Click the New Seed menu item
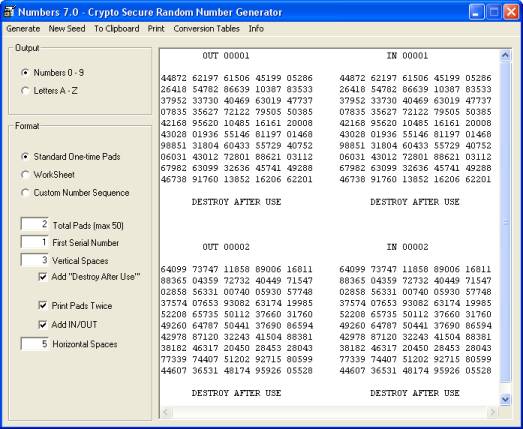The height and width of the screenshot is (429, 523). (67, 29)
